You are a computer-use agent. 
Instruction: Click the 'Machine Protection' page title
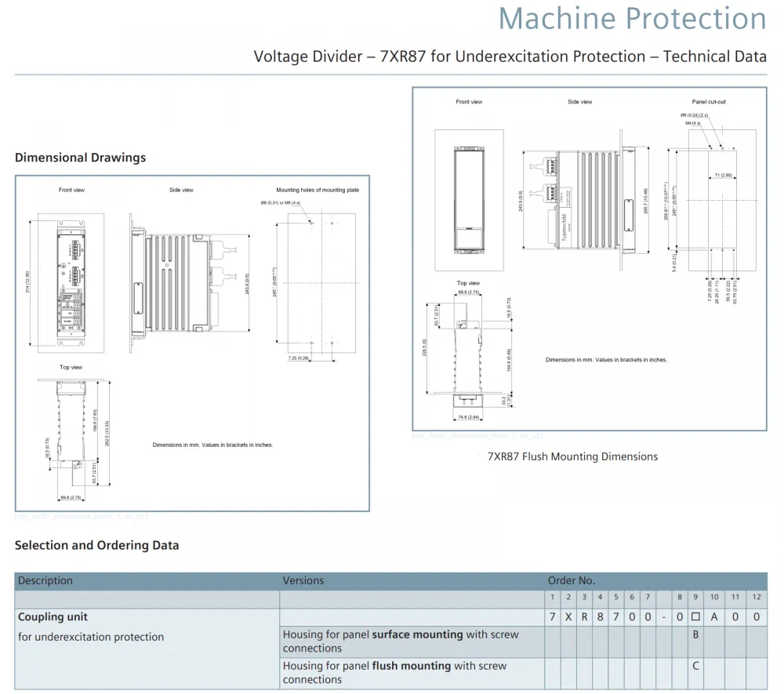[632, 19]
